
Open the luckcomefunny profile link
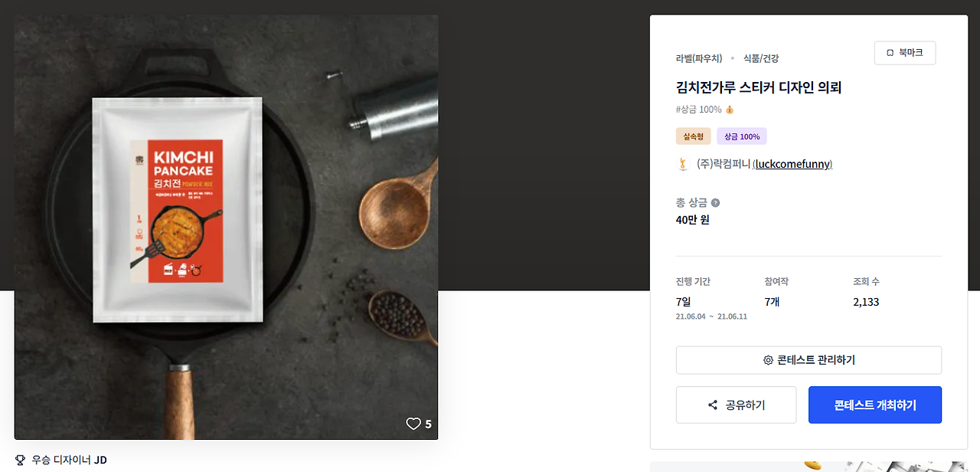coord(792,164)
